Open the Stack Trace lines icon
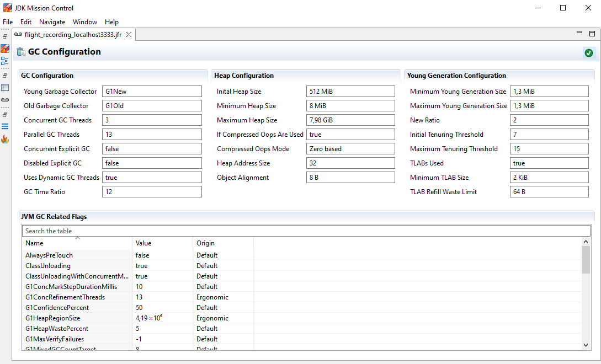This screenshot has width=601, height=364. pos(5,126)
